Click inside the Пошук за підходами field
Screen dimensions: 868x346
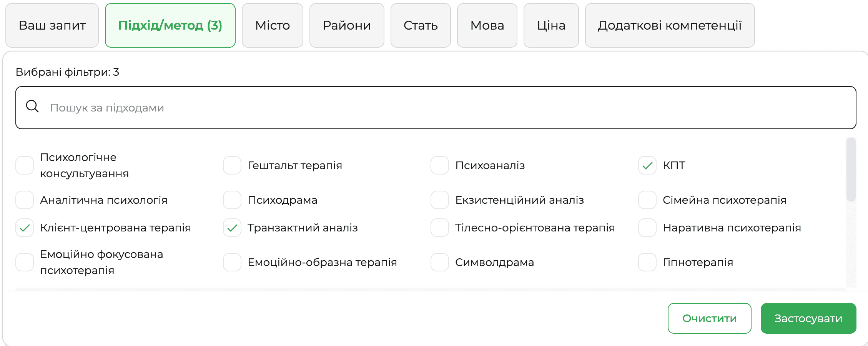point(269,108)
